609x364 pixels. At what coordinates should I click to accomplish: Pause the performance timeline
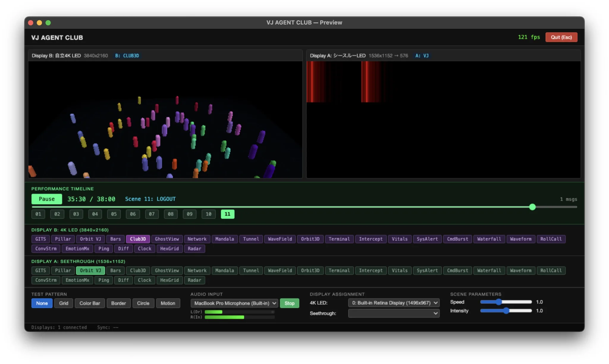47,199
